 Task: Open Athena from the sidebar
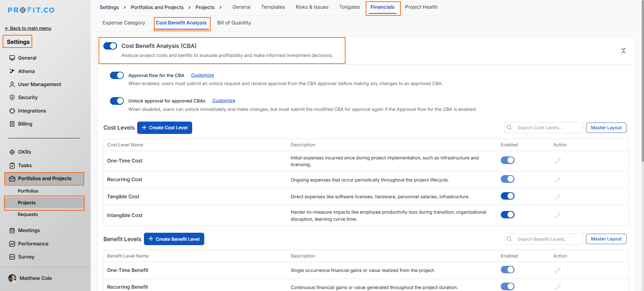[x=26, y=71]
